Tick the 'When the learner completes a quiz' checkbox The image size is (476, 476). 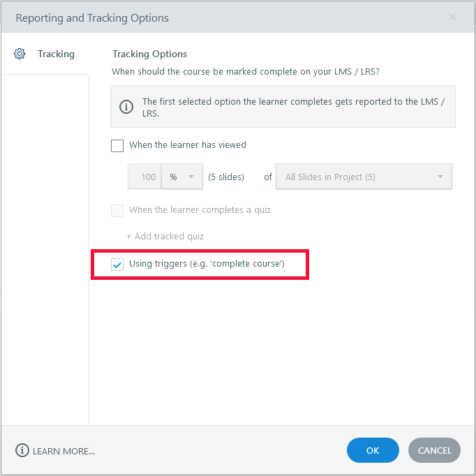(x=117, y=210)
